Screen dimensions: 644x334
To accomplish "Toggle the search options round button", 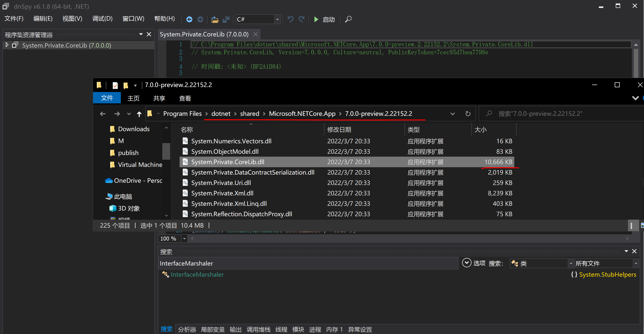I will pyautogui.click(x=467, y=263).
